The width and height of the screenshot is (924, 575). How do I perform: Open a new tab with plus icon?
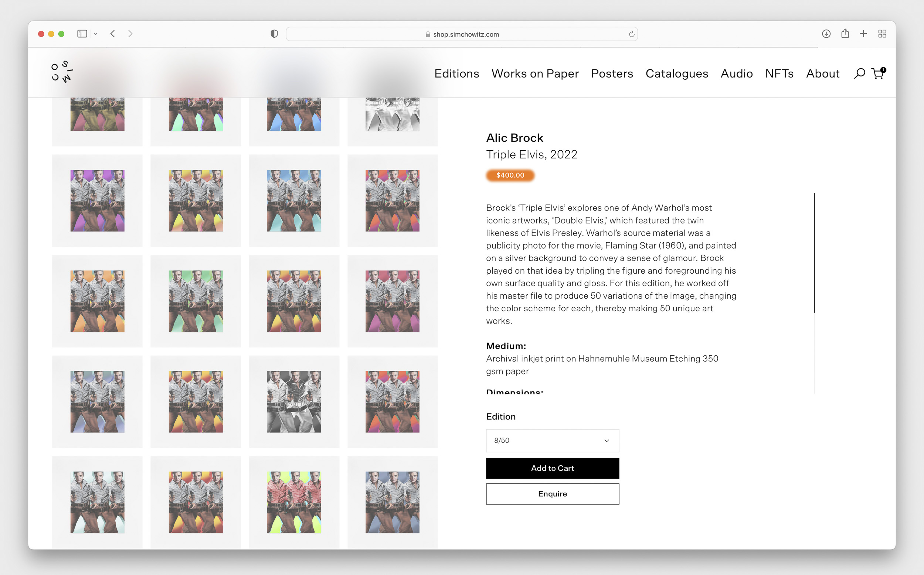point(863,34)
